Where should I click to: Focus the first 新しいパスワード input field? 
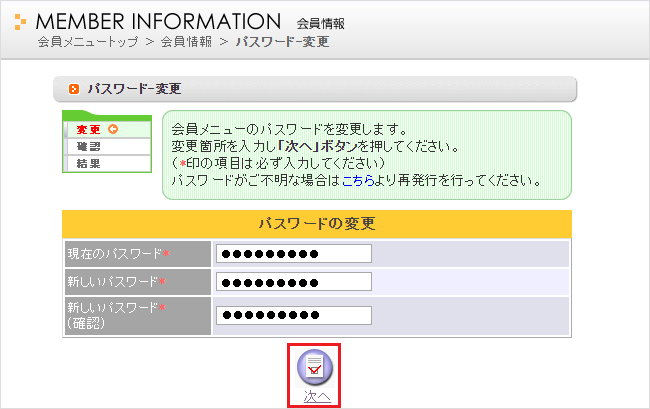(294, 282)
